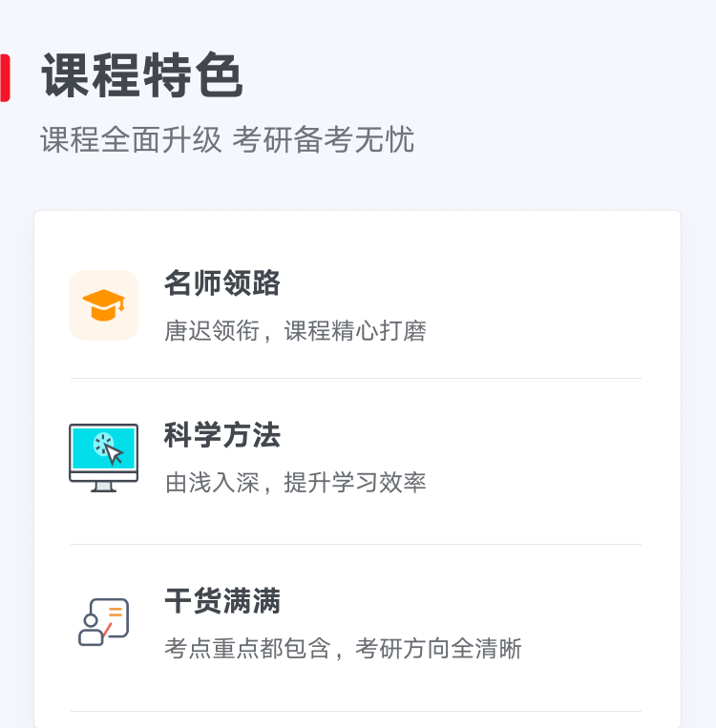Click the divider line below the 干货满满 row
The height and width of the screenshot is (728, 716).
point(355,711)
